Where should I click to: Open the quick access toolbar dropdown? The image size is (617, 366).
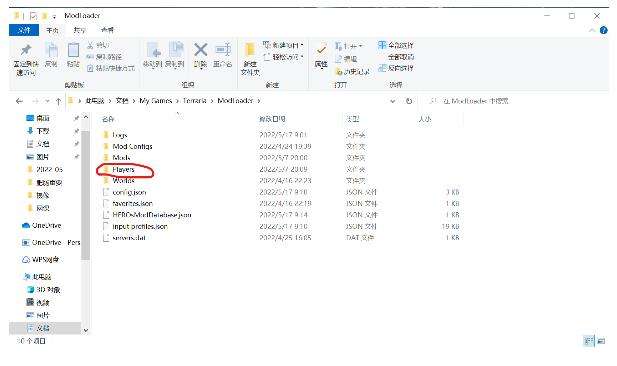pyautogui.click(x=54, y=16)
